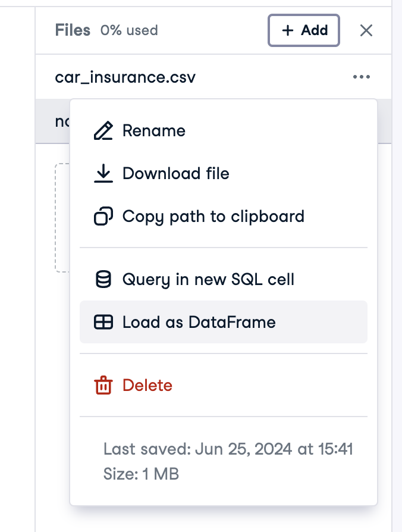The height and width of the screenshot is (532, 402).
Task: Click the download arrow icon
Action: [x=103, y=174]
